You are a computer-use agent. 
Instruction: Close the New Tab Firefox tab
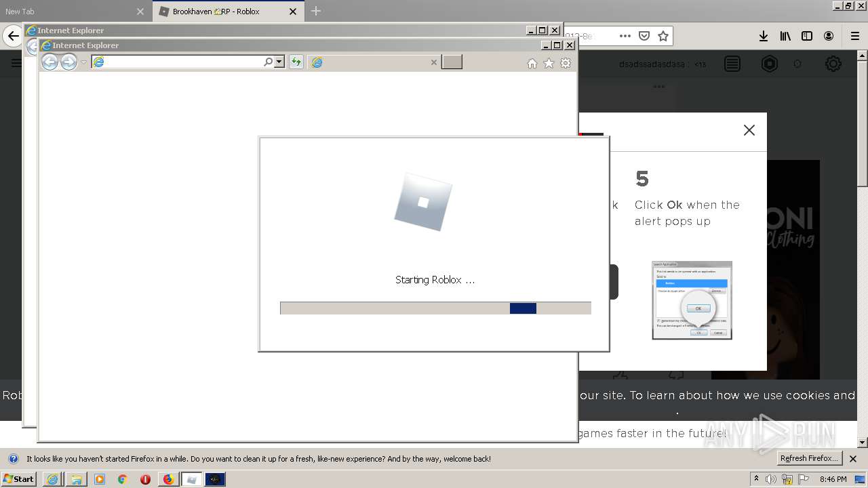140,12
